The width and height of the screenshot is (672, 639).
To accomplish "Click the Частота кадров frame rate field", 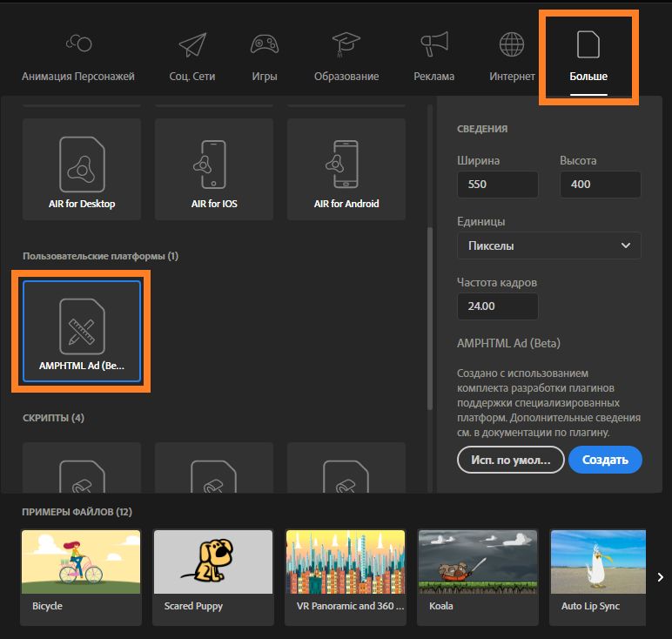I will [498, 306].
